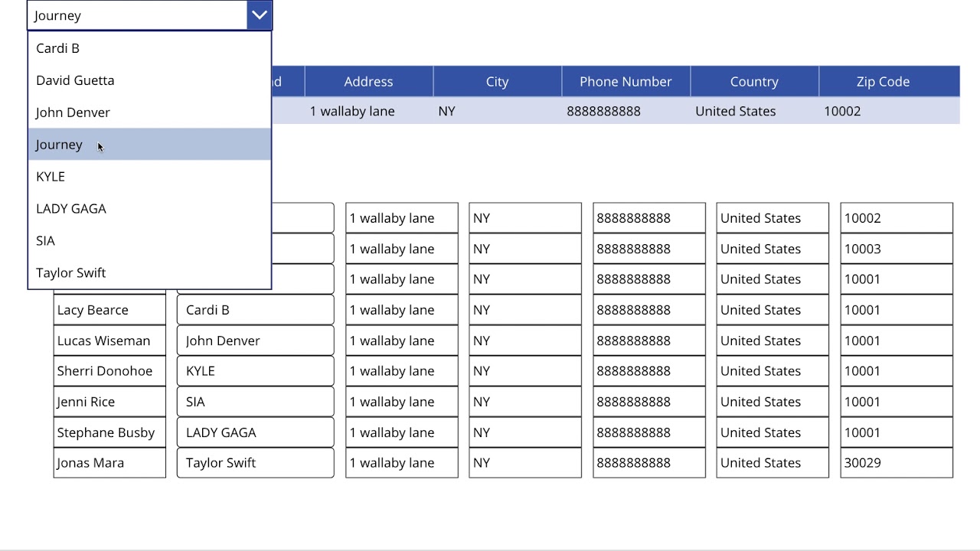Click United States field in Lucas Wiseman row
The width and height of the screenshot is (980, 551).
(773, 341)
